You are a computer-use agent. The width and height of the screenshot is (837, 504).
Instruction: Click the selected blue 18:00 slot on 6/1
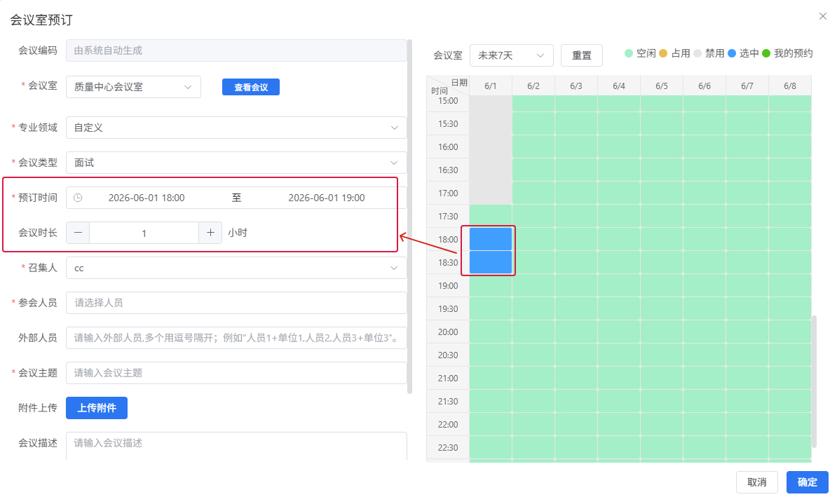[x=491, y=239]
